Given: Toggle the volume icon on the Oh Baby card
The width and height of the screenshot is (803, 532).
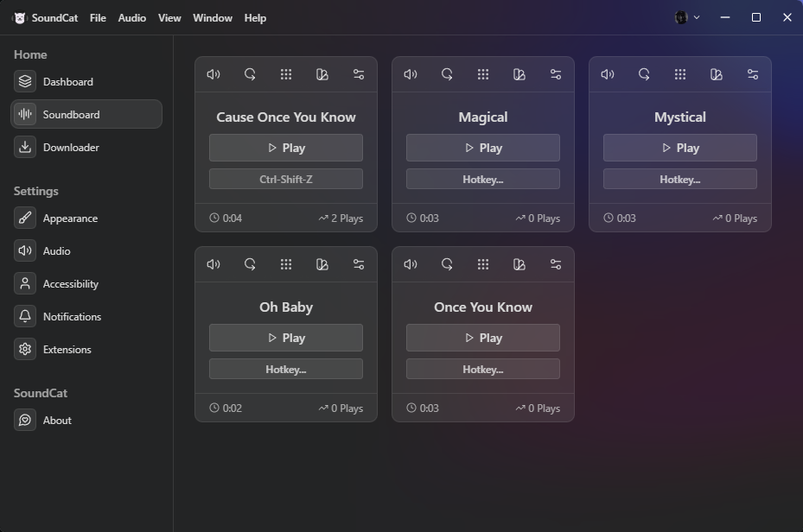Looking at the screenshot, I should click(x=213, y=264).
